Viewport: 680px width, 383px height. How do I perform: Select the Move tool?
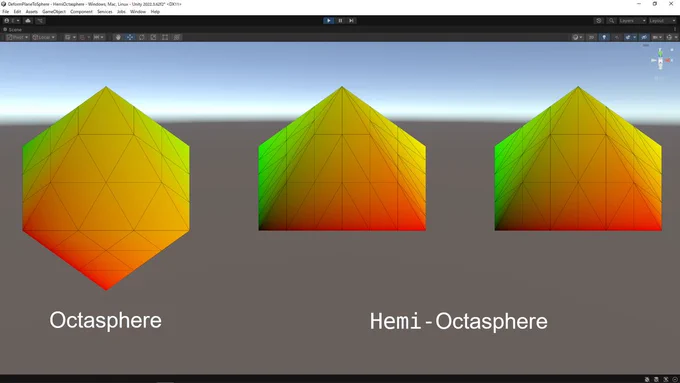[130, 37]
